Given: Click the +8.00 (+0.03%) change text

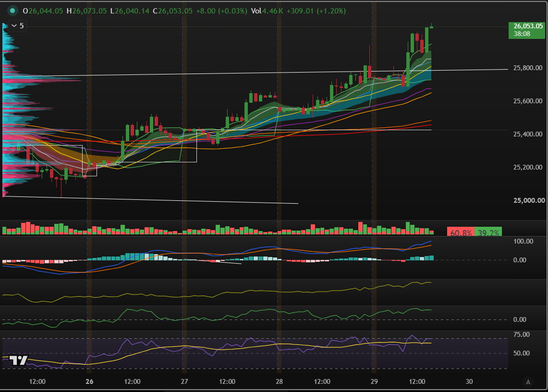Looking at the screenshot, I should point(221,11).
